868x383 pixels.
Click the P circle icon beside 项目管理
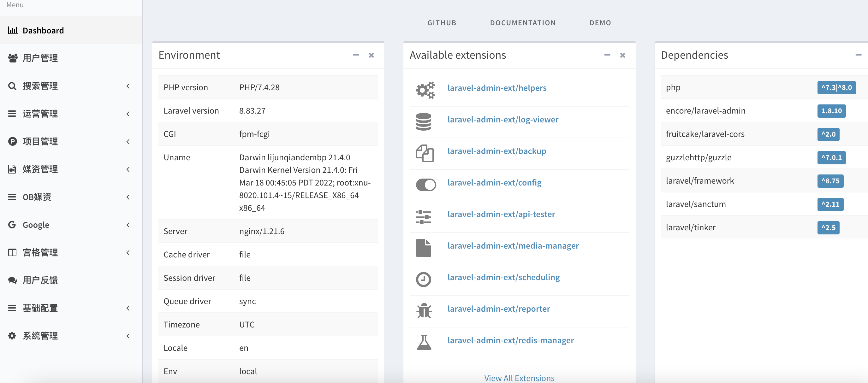point(12,141)
